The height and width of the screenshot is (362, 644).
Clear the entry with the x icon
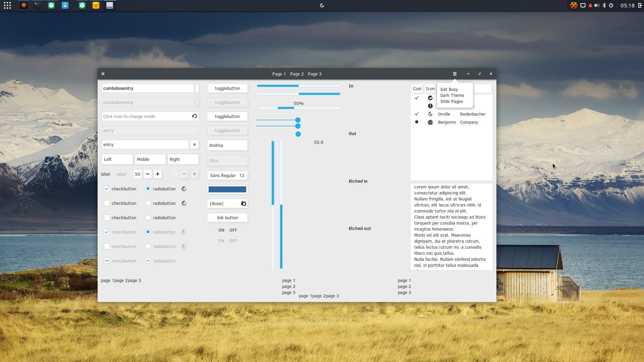[x=195, y=144]
